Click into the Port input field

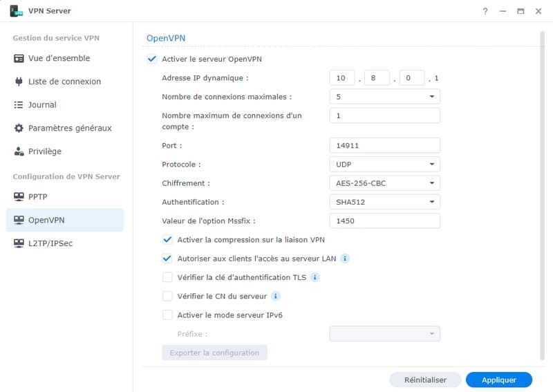(384, 146)
